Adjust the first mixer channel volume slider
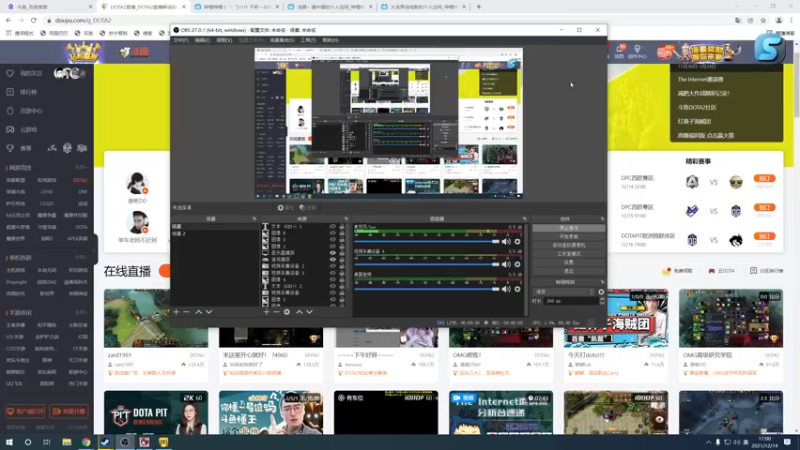Screen dimensions: 800x450 click(x=427, y=242)
